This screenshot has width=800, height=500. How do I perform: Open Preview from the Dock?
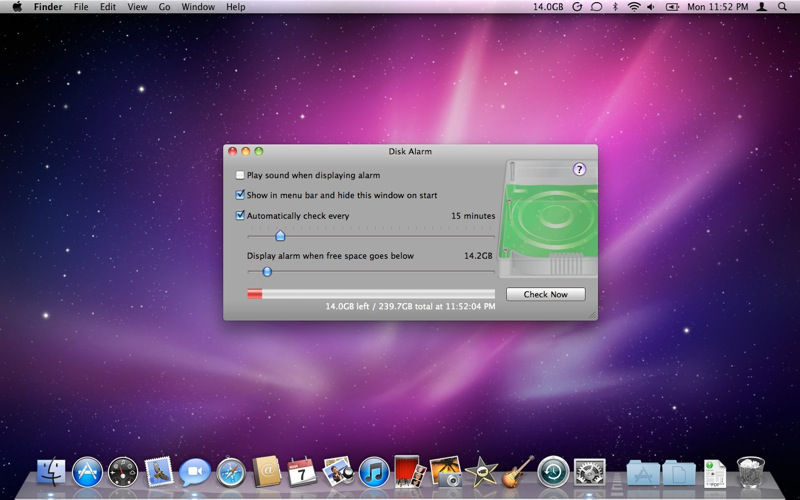338,471
